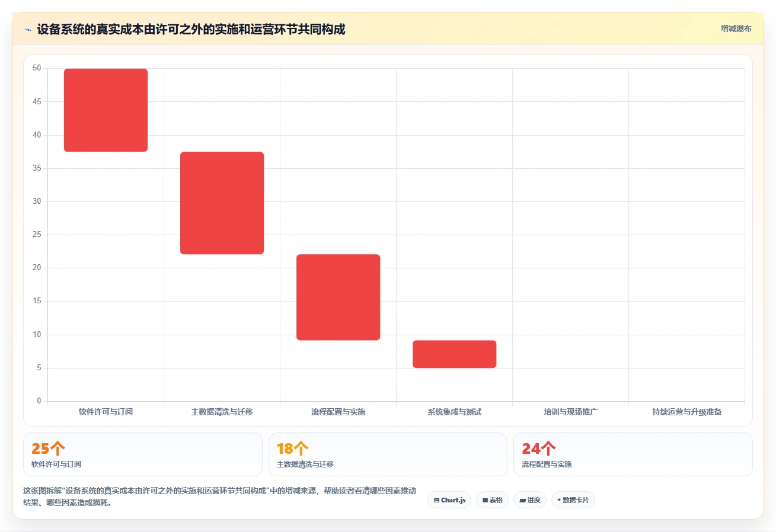Click x-axis label 培训与现场推广

pyautogui.click(x=570, y=412)
